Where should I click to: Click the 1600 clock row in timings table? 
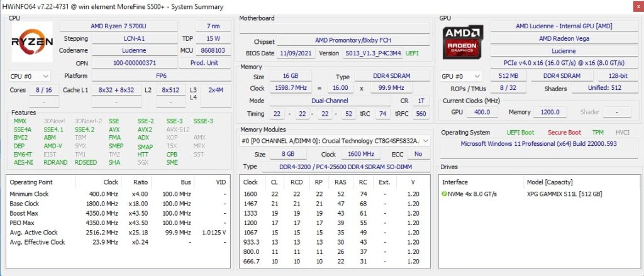pos(333,194)
